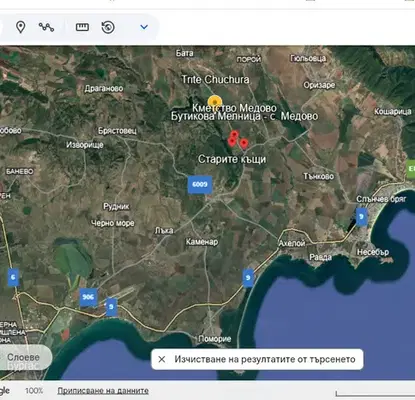The height and width of the screenshot is (400, 415).
Task: Click the Бутикова Мелница - с. Медово label
Action: tap(244, 116)
